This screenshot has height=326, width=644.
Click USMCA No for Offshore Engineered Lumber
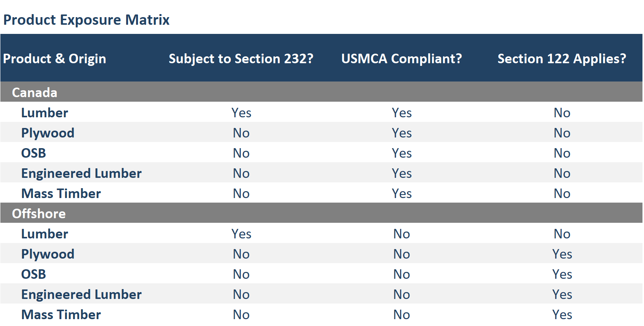(402, 294)
